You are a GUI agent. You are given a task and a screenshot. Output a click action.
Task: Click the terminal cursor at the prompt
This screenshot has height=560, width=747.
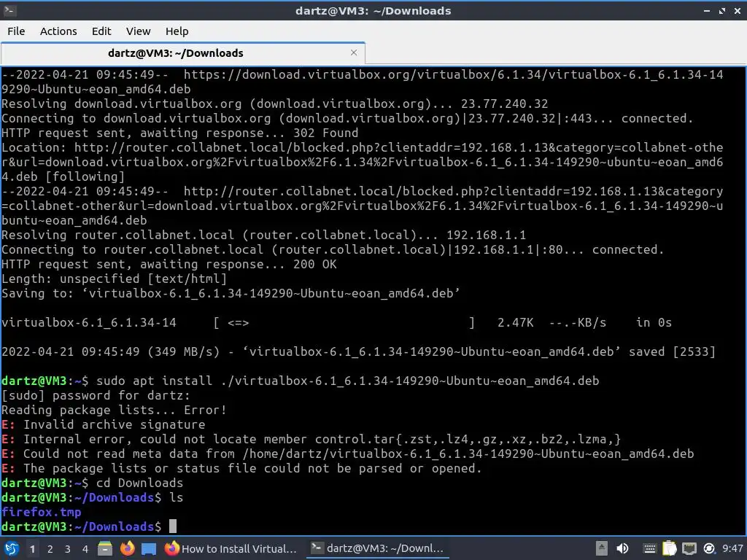[172, 526]
